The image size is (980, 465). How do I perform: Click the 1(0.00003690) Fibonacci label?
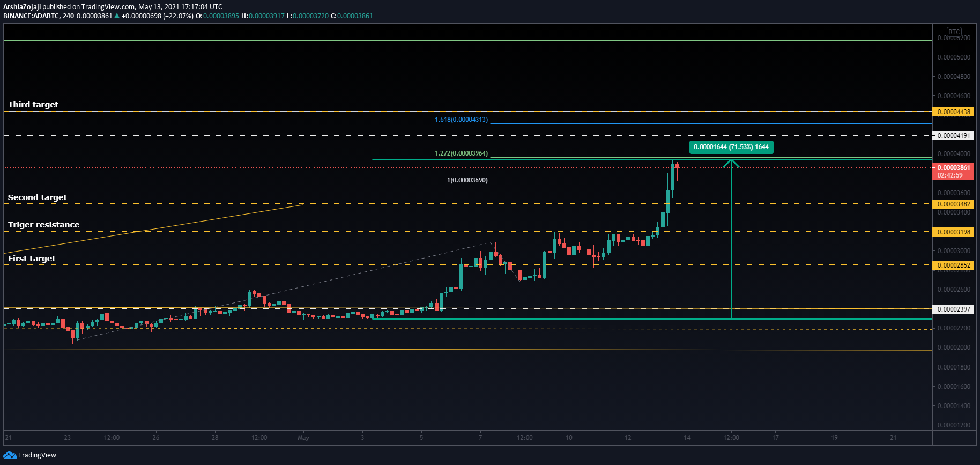[x=467, y=180]
